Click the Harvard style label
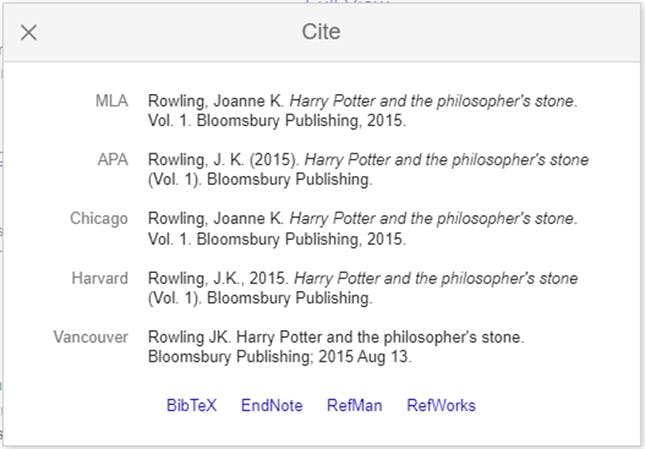Image resolution: width=645 pixels, height=449 pixels. pyautogui.click(x=100, y=278)
